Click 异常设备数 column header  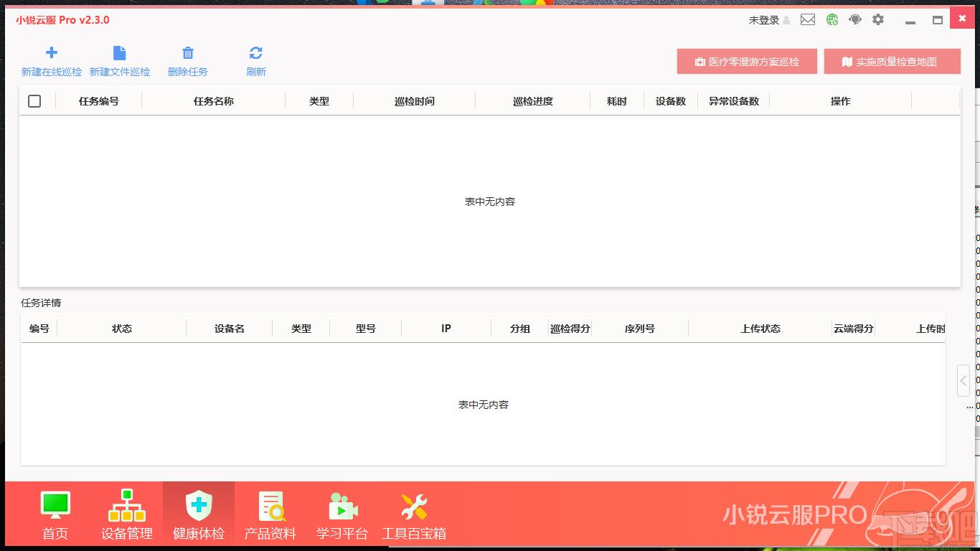[734, 101]
